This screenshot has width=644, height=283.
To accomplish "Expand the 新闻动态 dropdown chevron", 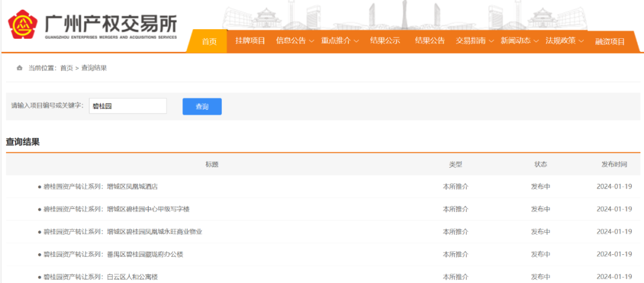I will tap(536, 41).
